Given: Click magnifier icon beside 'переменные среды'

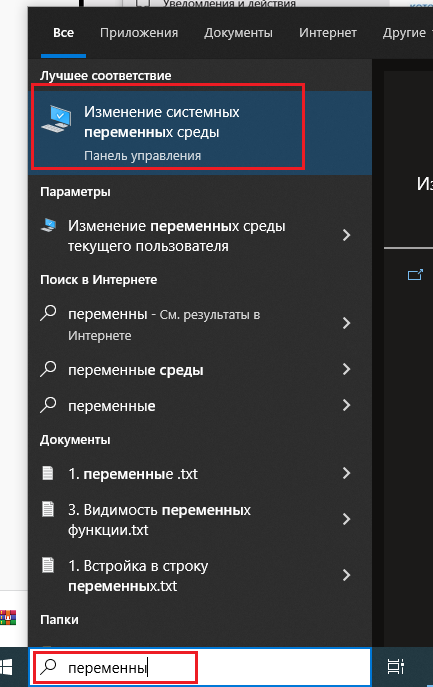Looking at the screenshot, I should click(x=48, y=369).
